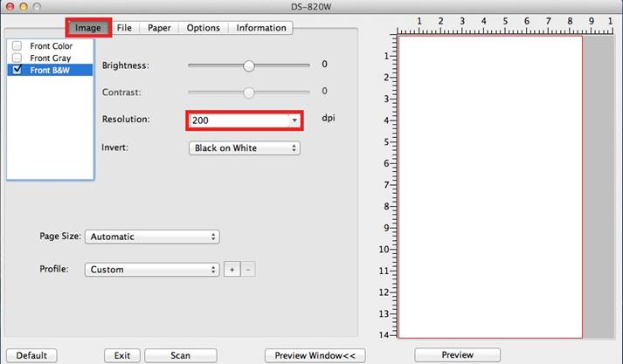Screen dimensions: 623x364
Task: Go to the Information tab
Action: [x=260, y=28]
